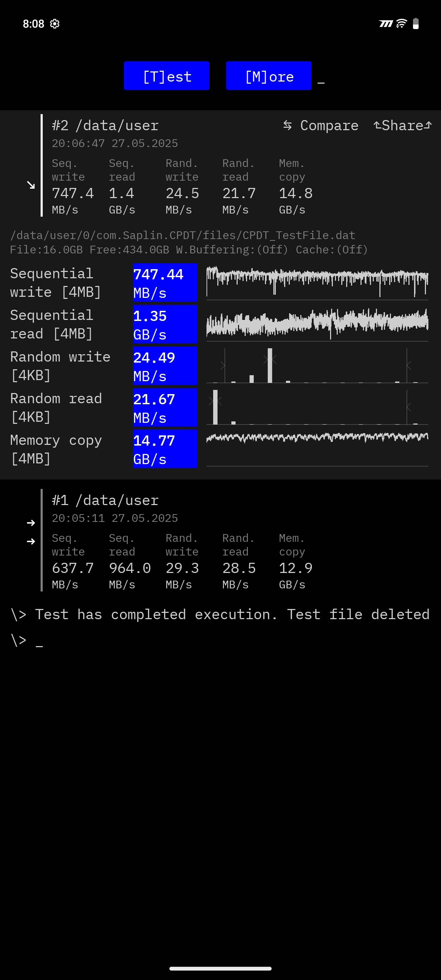Viewport: 441px width, 980px height.
Task: Tap the test file path line
Action: coord(183,236)
